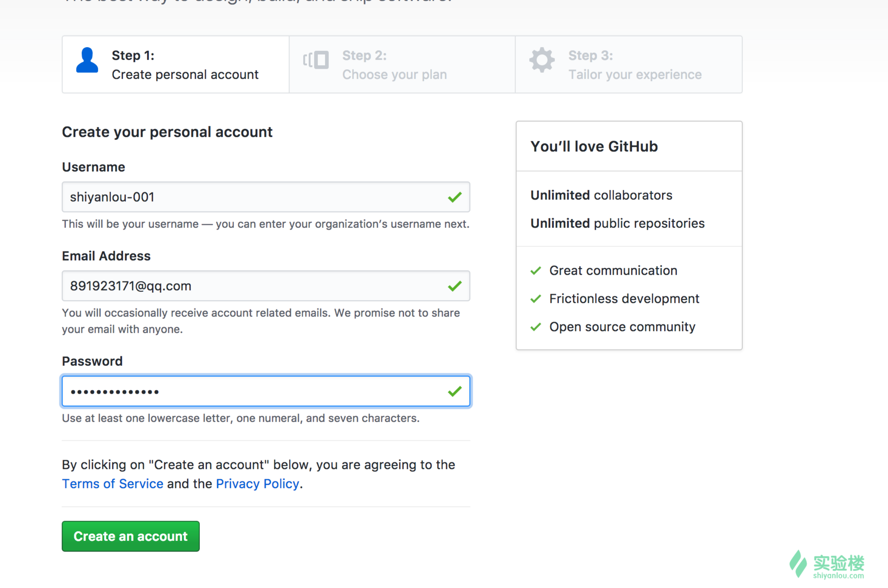The height and width of the screenshot is (588, 888).
Task: Click the 'Create your personal account' heading
Action: [x=167, y=132]
